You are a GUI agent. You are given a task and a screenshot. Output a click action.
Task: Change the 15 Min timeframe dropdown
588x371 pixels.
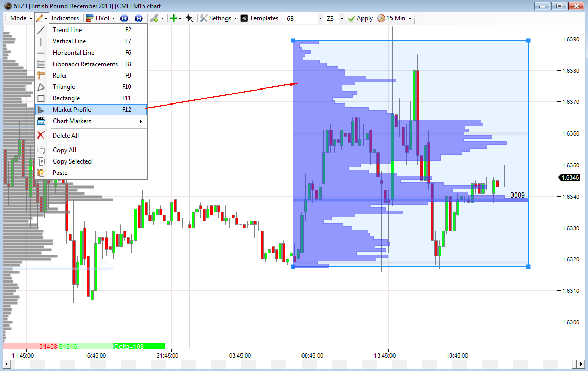coord(395,18)
